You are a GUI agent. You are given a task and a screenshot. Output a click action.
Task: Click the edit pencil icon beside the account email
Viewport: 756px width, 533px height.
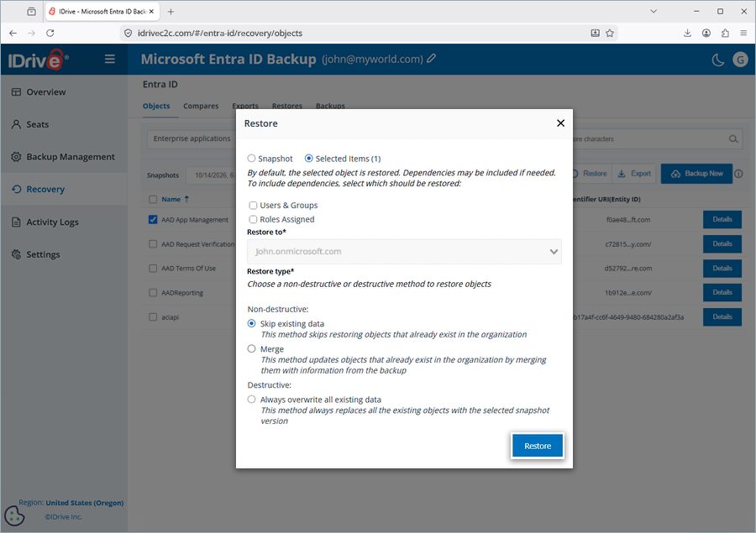pos(432,58)
